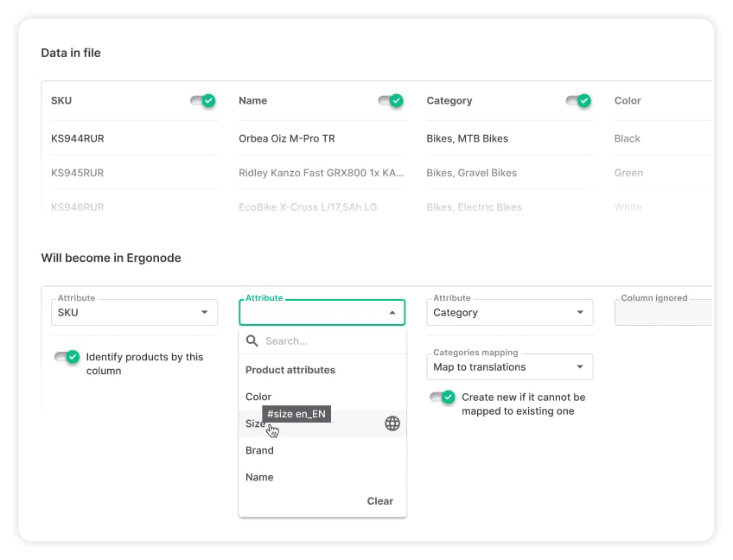This screenshot has width=733, height=560.
Task: Disable the Name column toggle
Action: point(391,101)
